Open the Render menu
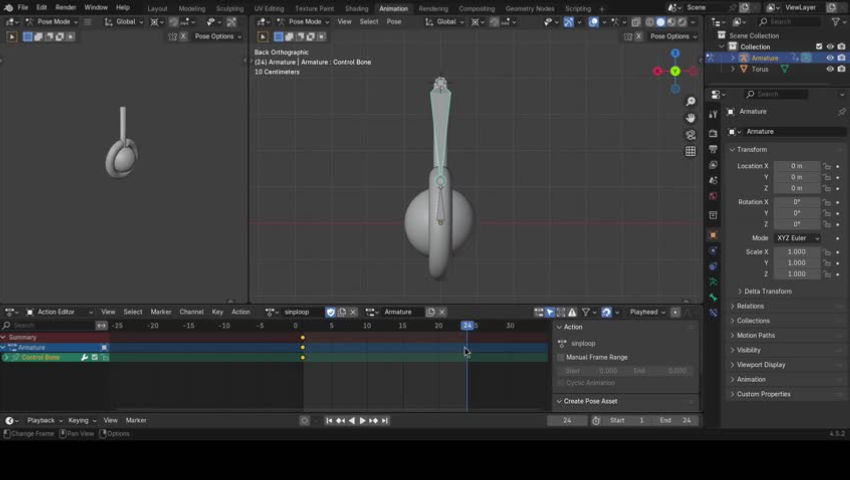 pyautogui.click(x=65, y=7)
